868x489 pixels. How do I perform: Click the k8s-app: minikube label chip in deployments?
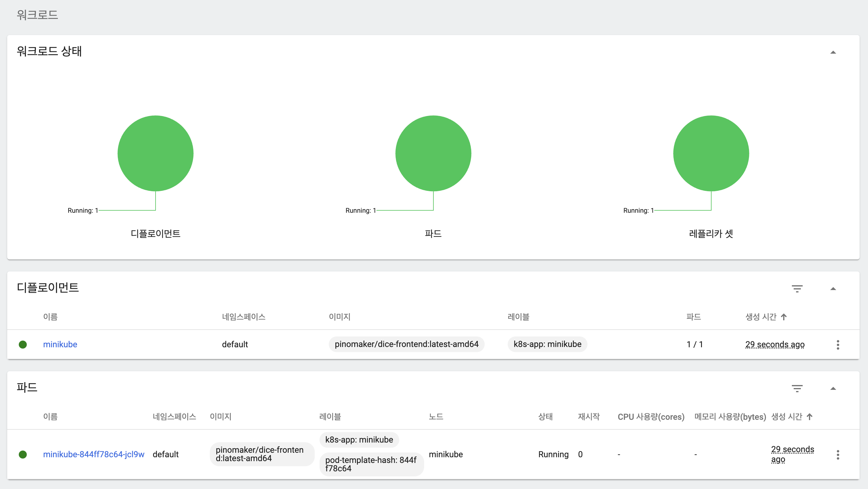coord(547,344)
